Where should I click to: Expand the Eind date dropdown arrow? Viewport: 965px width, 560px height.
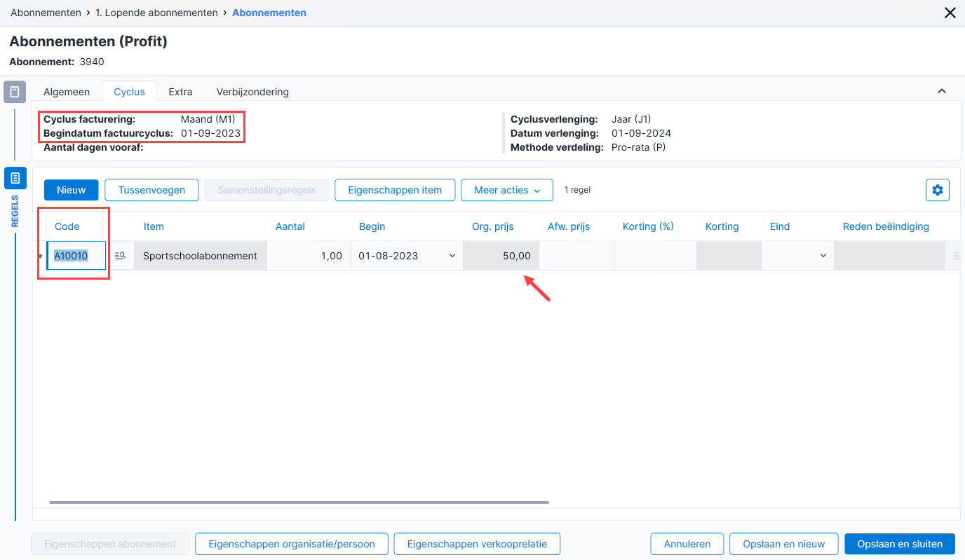click(x=823, y=256)
